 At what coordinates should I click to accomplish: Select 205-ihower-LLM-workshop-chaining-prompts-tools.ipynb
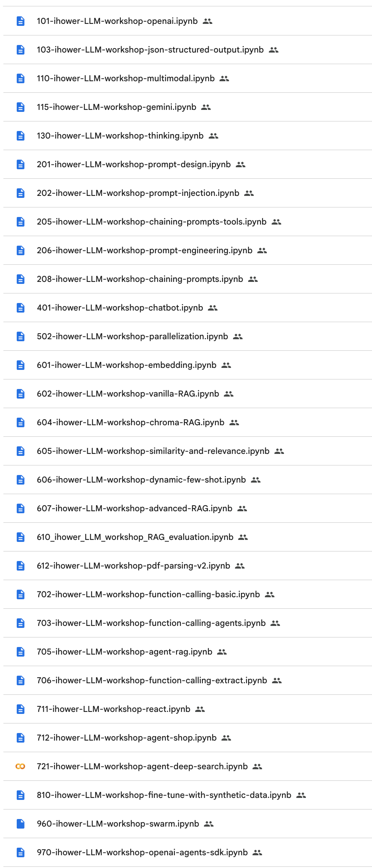151,222
